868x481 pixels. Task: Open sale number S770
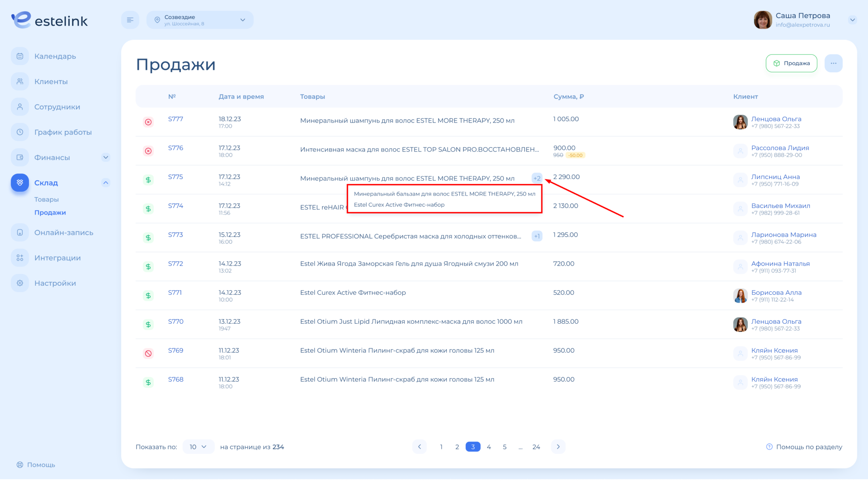coord(175,321)
